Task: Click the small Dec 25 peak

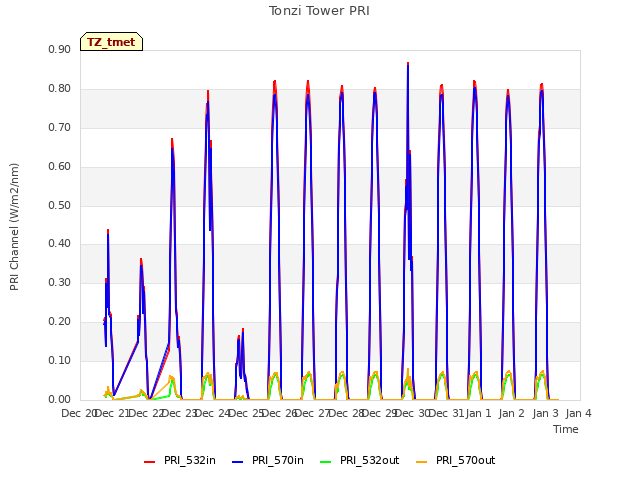Action: pos(243,329)
